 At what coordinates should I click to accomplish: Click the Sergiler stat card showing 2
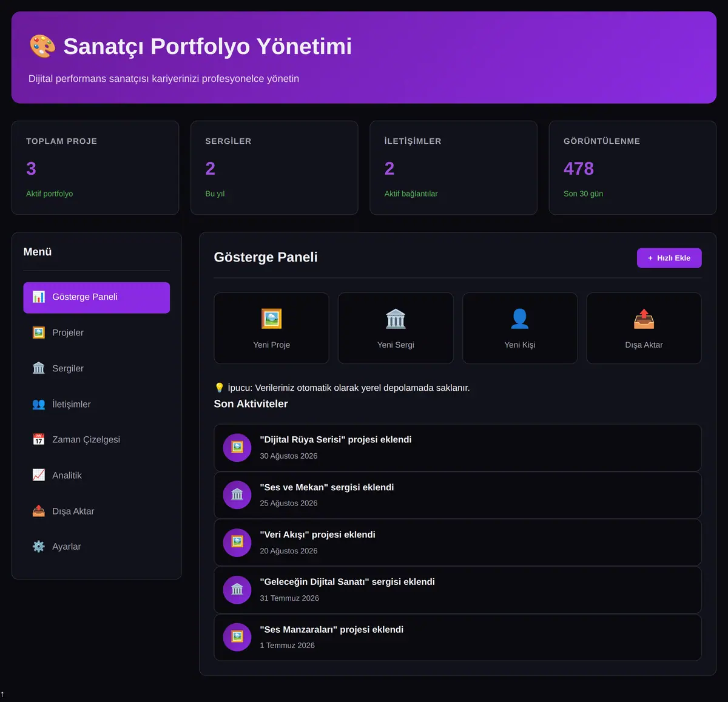coord(274,167)
